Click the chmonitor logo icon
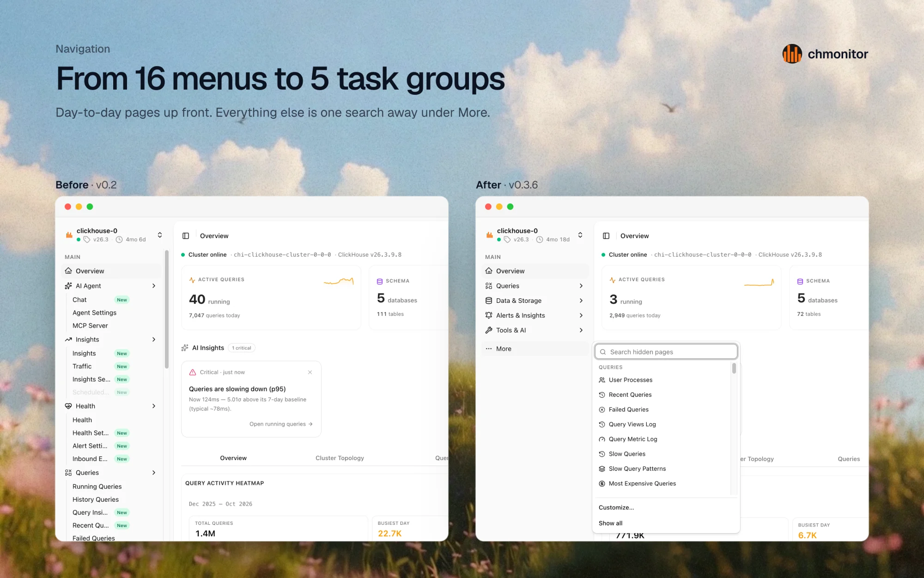This screenshot has height=578, width=924. 792,54
